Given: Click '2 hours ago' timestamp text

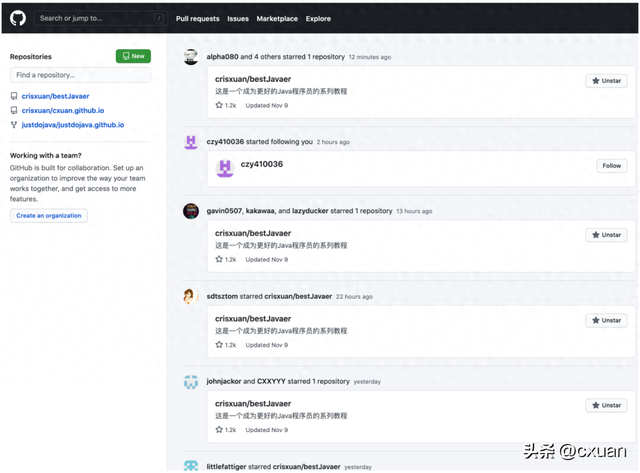Looking at the screenshot, I should [333, 142].
